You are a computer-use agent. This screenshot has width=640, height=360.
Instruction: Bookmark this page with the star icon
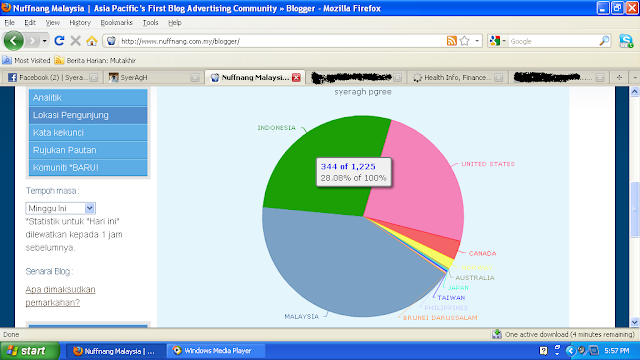point(464,41)
